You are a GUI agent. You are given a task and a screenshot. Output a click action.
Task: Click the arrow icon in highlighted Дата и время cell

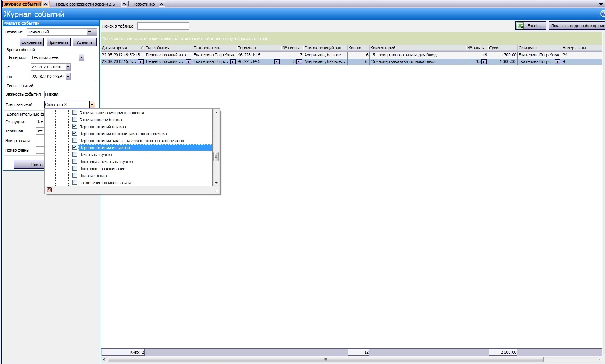pyautogui.click(x=141, y=62)
